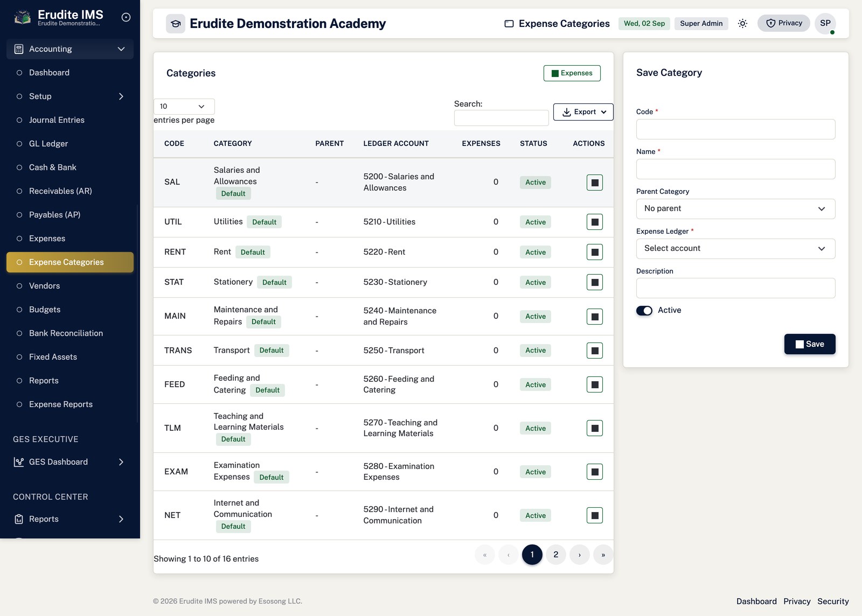Go to Cash & Bank page
This screenshot has height=616, width=862.
70,167
